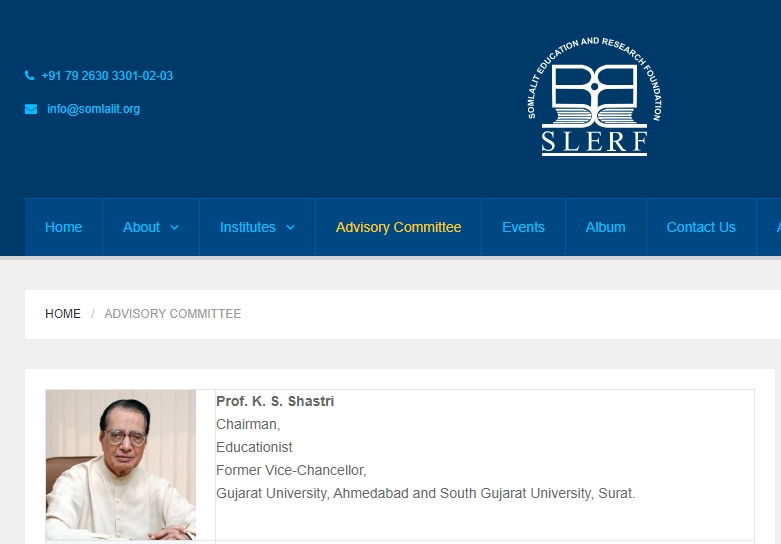Click ADVISORY COMMITTEE breadcrumb text
The image size is (781, 544).
172,314
